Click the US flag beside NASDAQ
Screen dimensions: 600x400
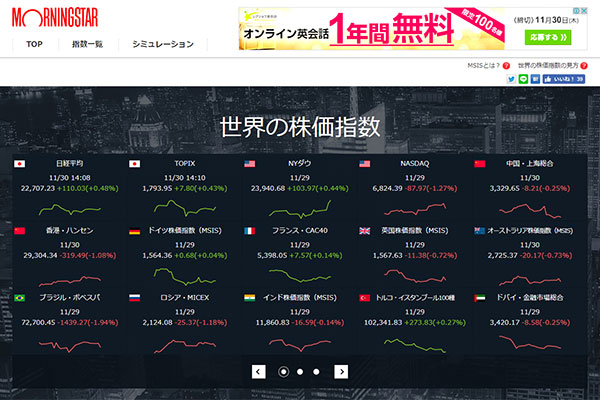click(x=365, y=164)
